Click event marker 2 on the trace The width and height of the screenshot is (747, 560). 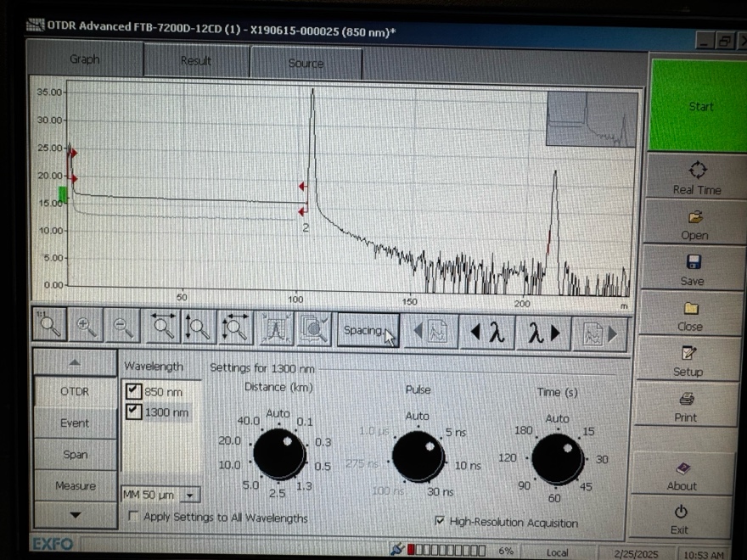click(306, 228)
